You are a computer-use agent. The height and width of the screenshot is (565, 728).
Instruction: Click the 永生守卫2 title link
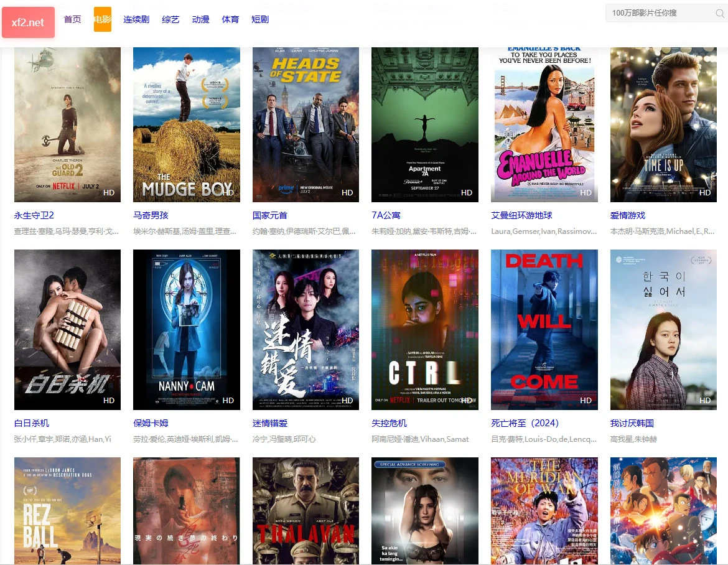pos(34,215)
